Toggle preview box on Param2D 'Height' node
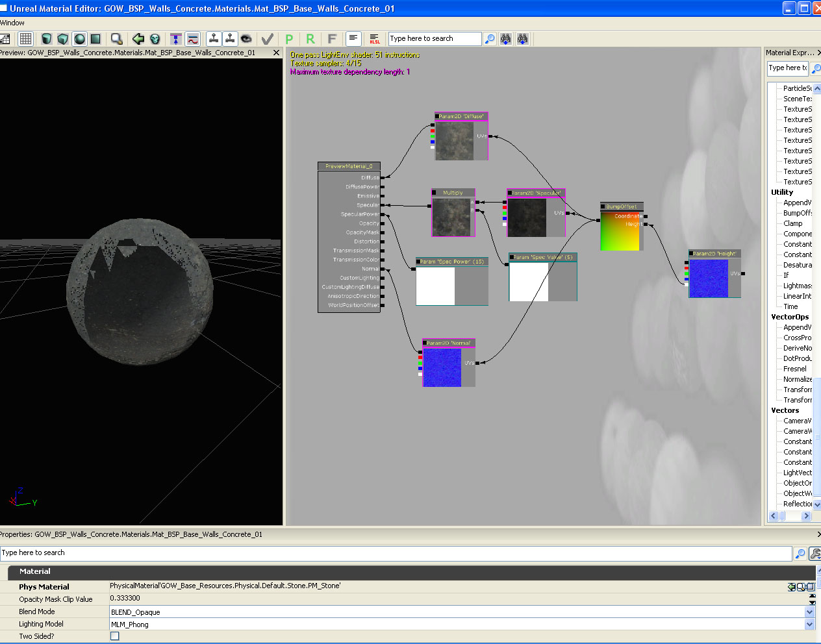Image resolution: width=821 pixels, height=644 pixels. 691,254
